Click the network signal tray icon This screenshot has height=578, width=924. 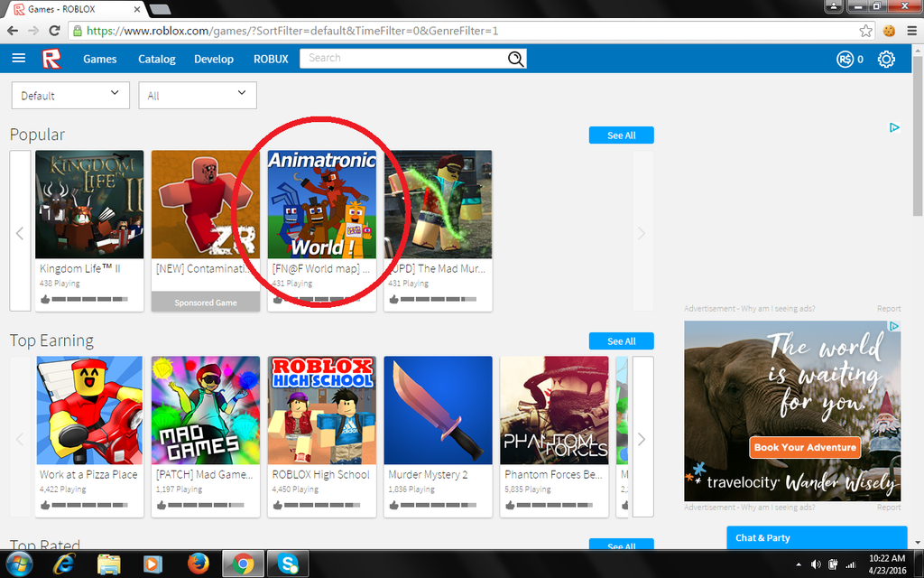(850, 564)
